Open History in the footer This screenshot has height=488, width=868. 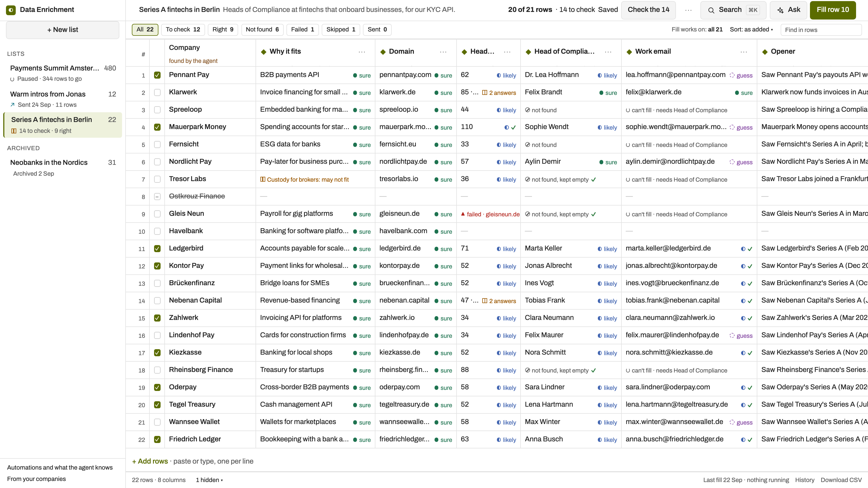(805, 480)
